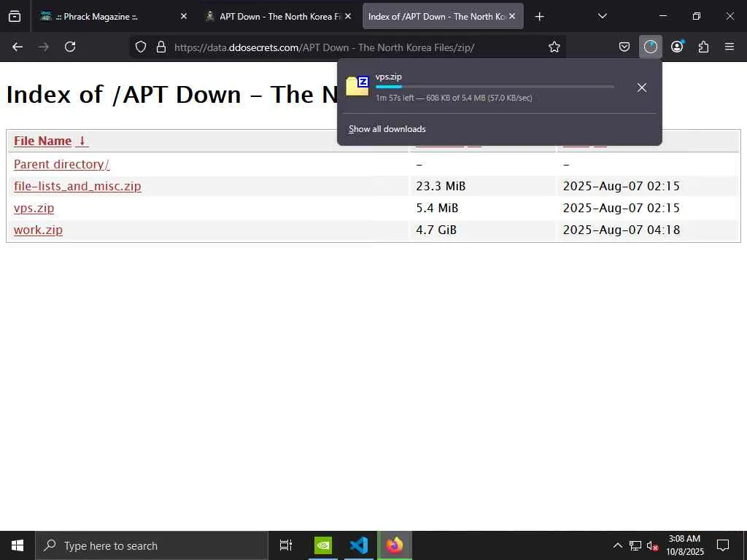Go to Parent directory
The image size is (747, 560).
coord(61,164)
